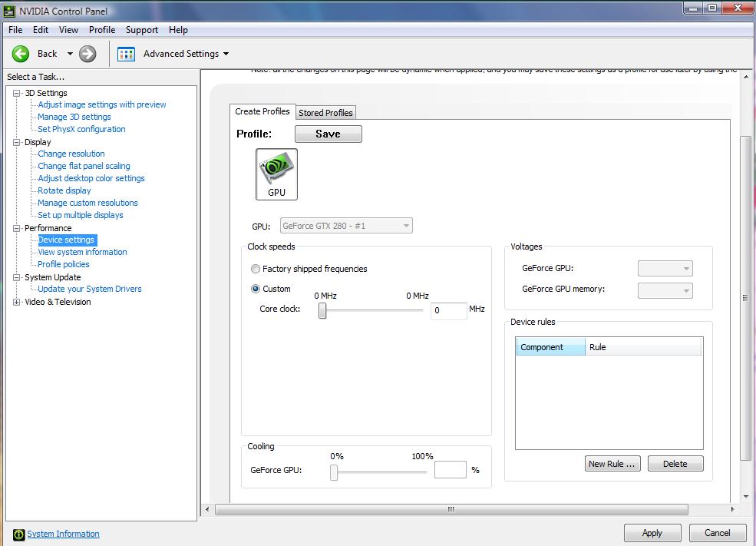756x546 pixels.
Task: Open the Profile menu
Action: point(102,30)
